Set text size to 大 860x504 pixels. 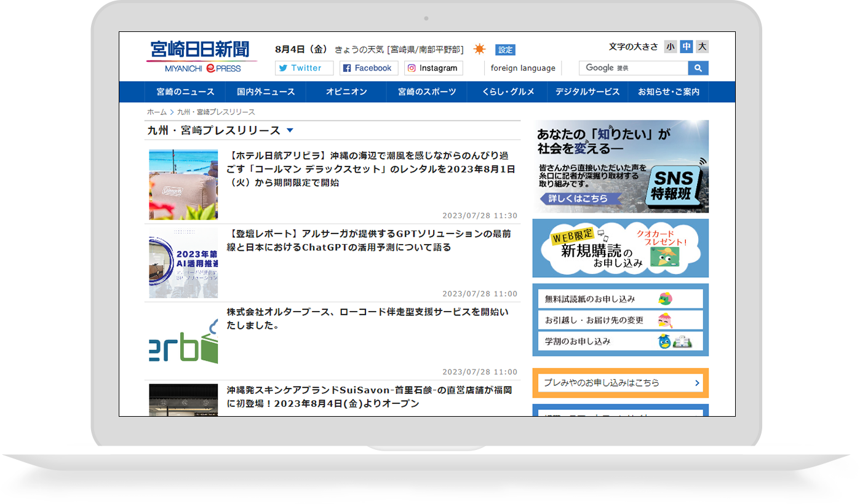pos(703,47)
